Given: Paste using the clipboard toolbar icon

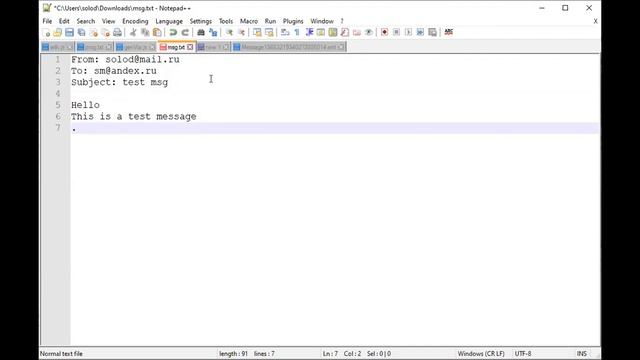Looking at the screenshot, I should [157, 33].
